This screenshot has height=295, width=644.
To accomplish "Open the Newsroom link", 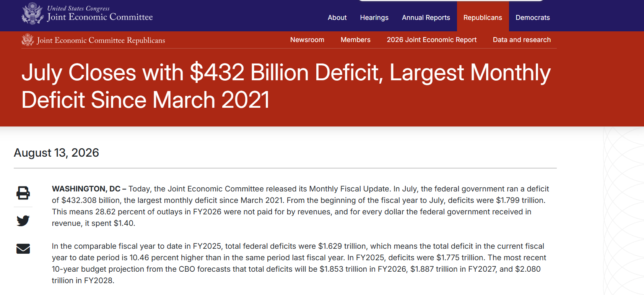I will click(x=307, y=40).
